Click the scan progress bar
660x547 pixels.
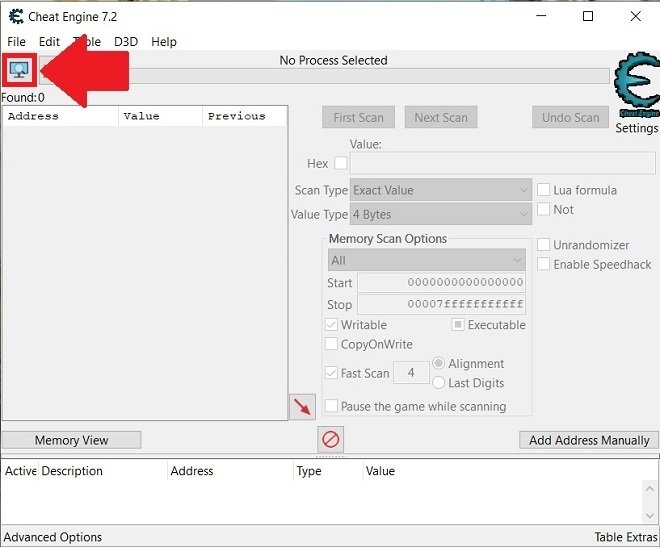point(324,76)
